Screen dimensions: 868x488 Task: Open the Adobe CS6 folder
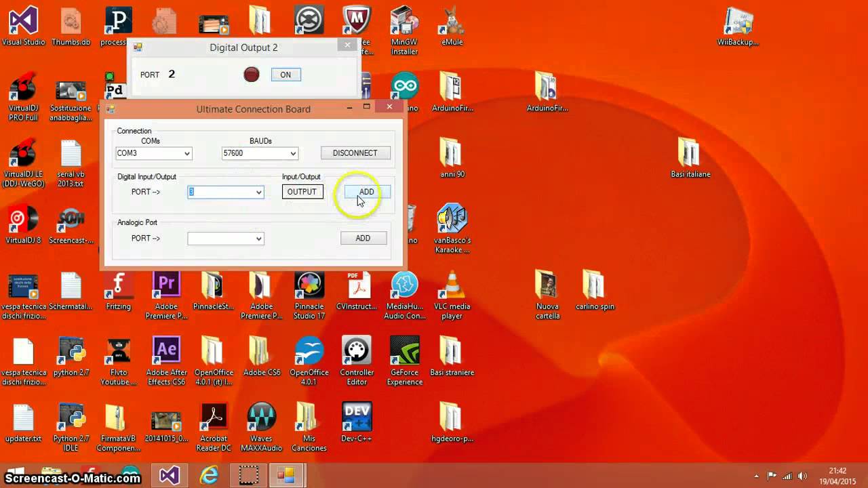coord(262,357)
